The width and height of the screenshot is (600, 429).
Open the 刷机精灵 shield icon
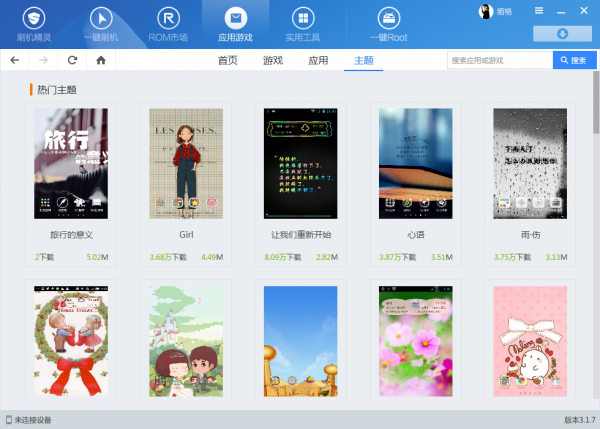34,19
